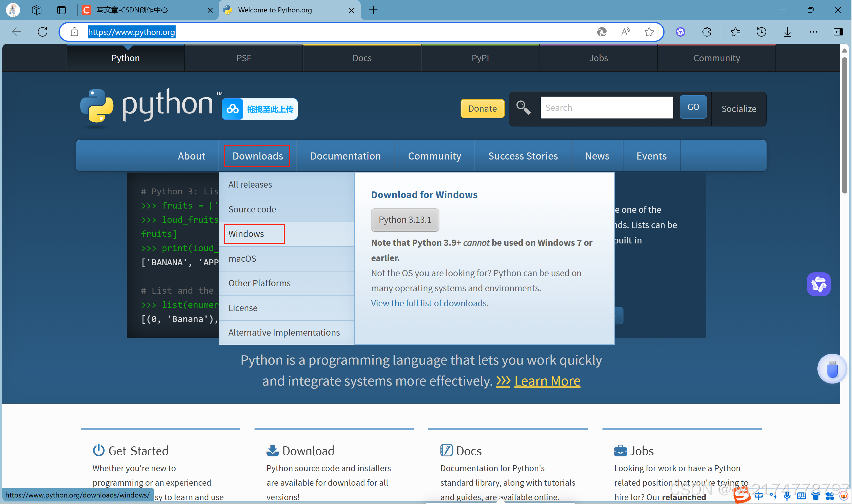
Task: Expand the Socialize dropdown
Action: (738, 109)
